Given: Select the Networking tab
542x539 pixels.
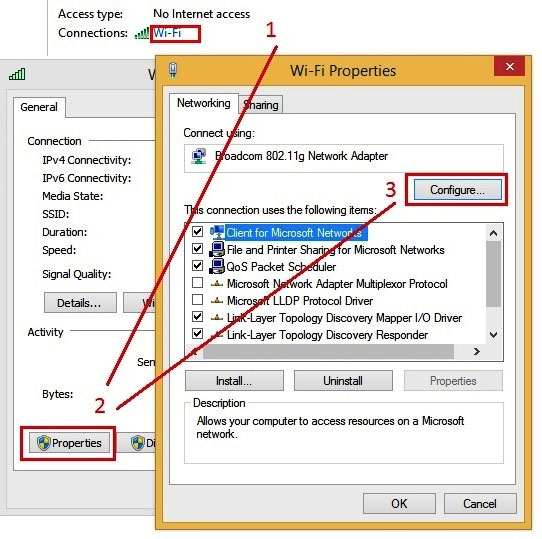Looking at the screenshot, I should (x=204, y=103).
